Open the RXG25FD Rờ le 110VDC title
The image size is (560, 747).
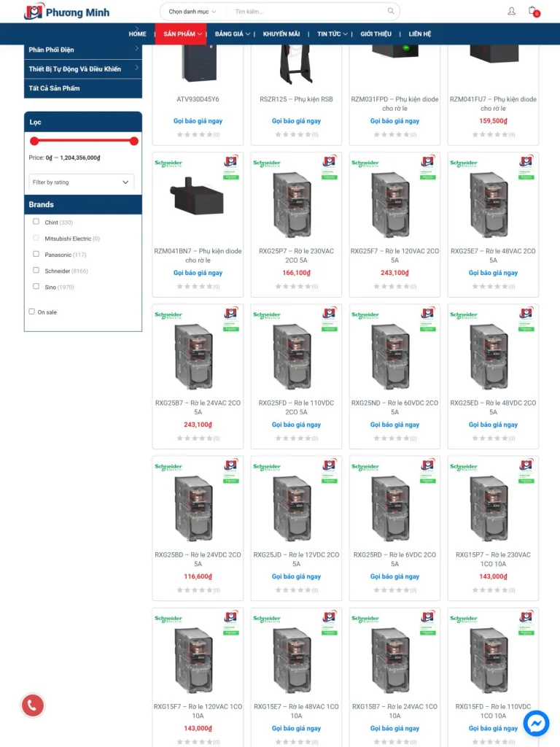pyautogui.click(x=296, y=407)
